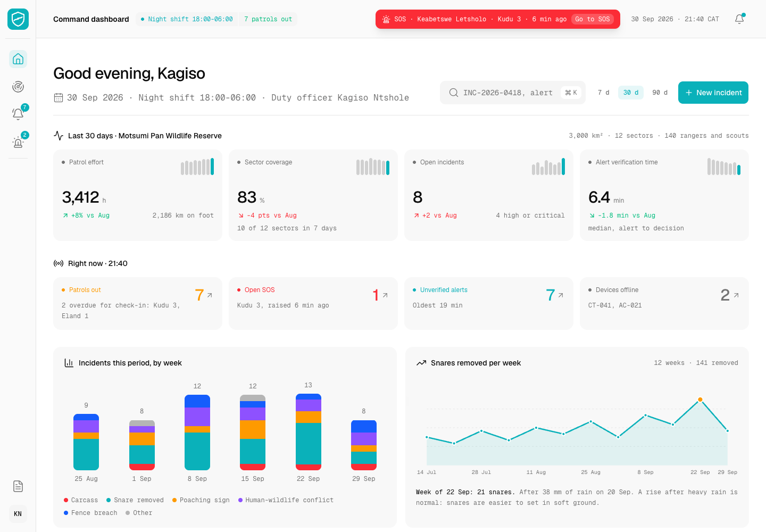Open the Sector coverage card
This screenshot has height=532, width=766.
point(313,195)
